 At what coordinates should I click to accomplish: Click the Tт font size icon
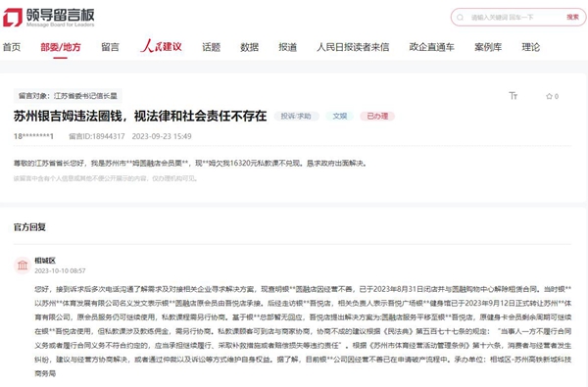click(x=513, y=96)
